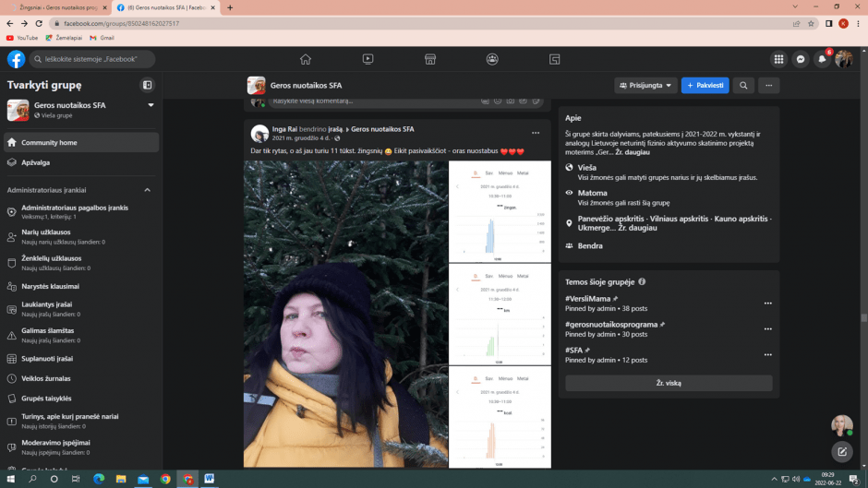This screenshot has width=868, height=488.
Task: Click the Pakviesti invite button
Action: click(x=705, y=85)
